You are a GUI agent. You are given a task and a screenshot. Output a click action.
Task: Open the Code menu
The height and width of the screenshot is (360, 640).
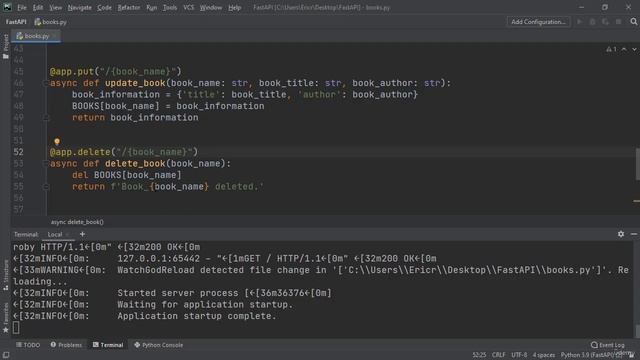(x=104, y=7)
